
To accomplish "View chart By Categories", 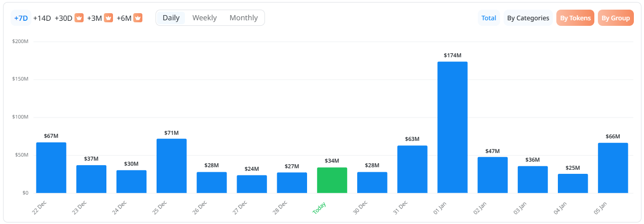I will pos(528,18).
